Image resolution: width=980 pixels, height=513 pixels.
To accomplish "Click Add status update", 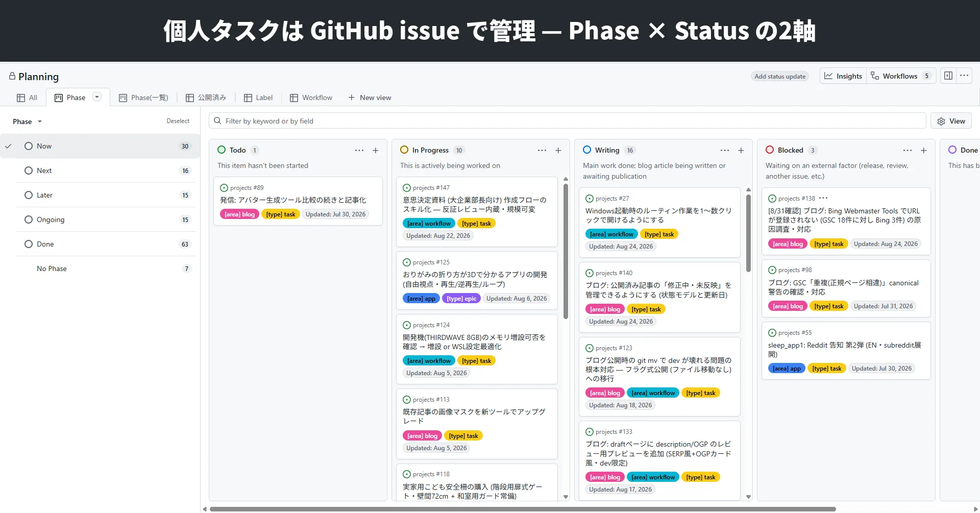I will pyautogui.click(x=780, y=77).
